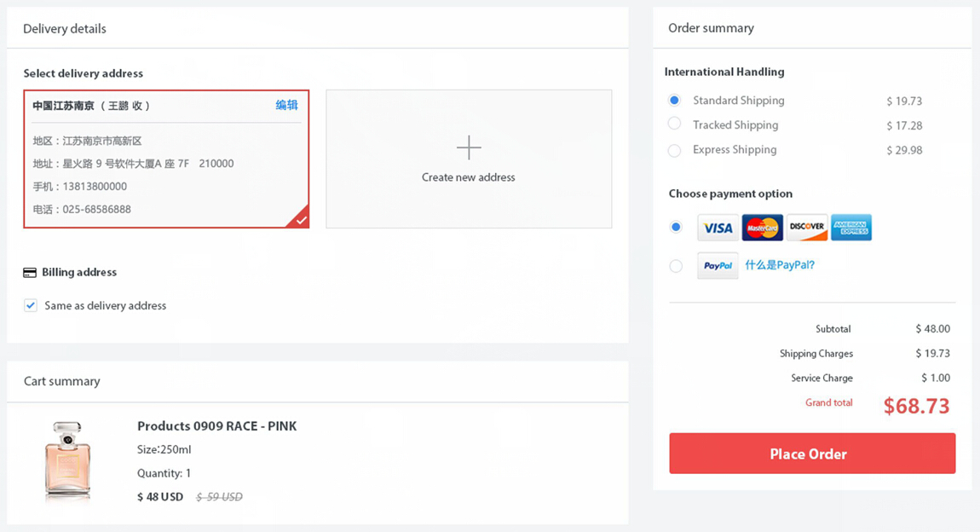The width and height of the screenshot is (980, 532).
Task: Uncheck Same as delivery address
Action: click(31, 305)
